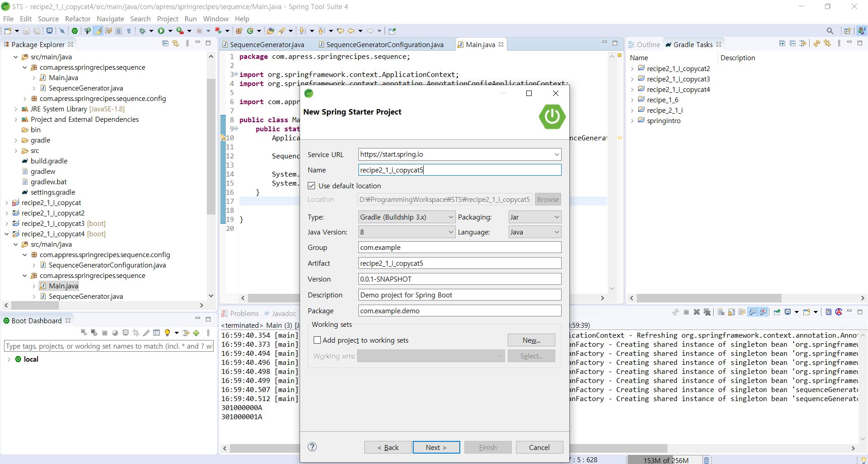Switch to the Outline tab
Screen dimensions: 868x464
[x=644, y=44]
